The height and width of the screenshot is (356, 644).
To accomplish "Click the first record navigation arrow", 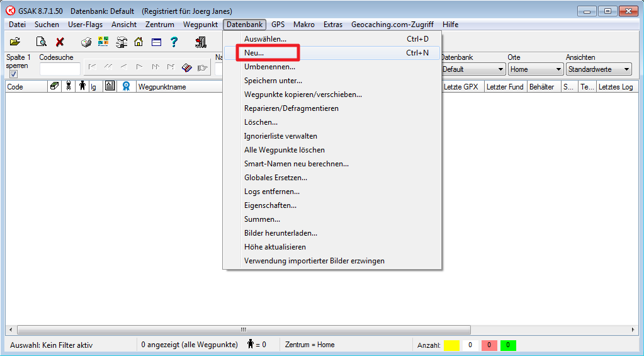I will (x=93, y=67).
